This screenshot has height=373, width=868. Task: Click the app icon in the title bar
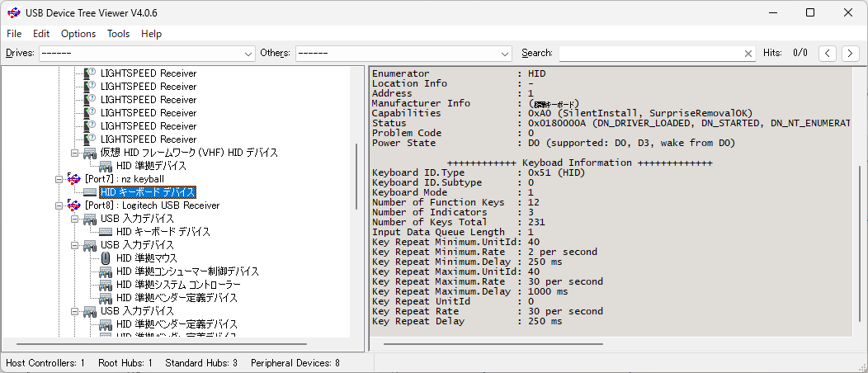coord(13,12)
